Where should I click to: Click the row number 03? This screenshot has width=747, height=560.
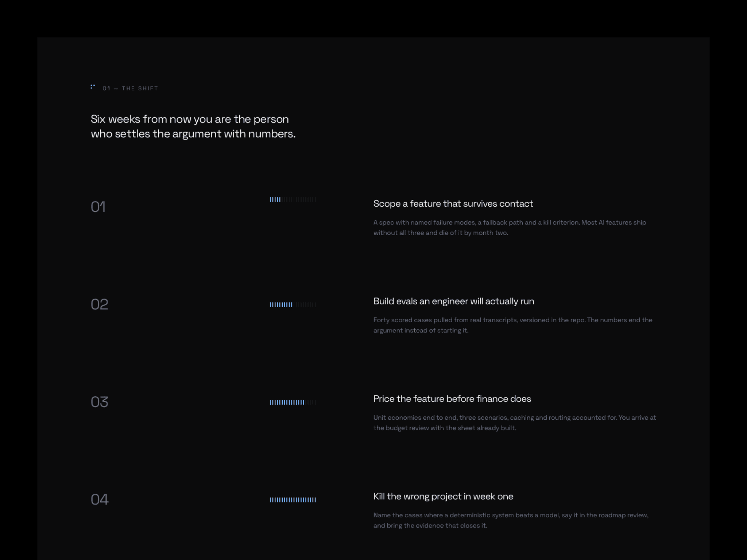pyautogui.click(x=99, y=402)
